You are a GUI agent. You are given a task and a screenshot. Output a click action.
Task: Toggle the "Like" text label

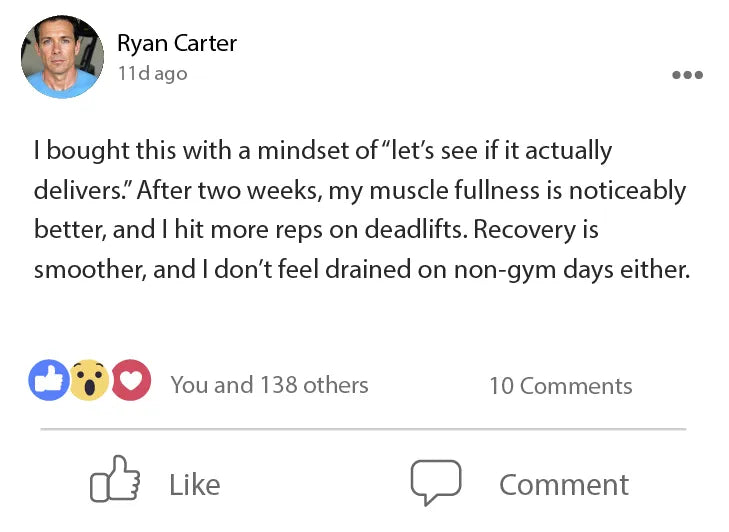click(194, 485)
